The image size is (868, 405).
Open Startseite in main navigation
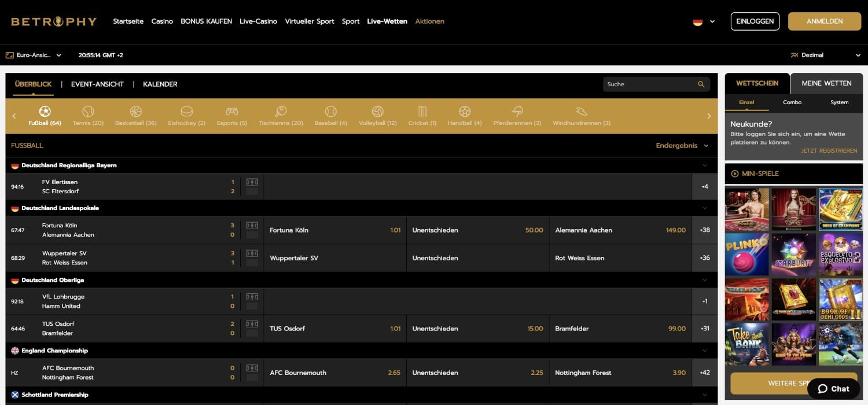click(x=128, y=21)
